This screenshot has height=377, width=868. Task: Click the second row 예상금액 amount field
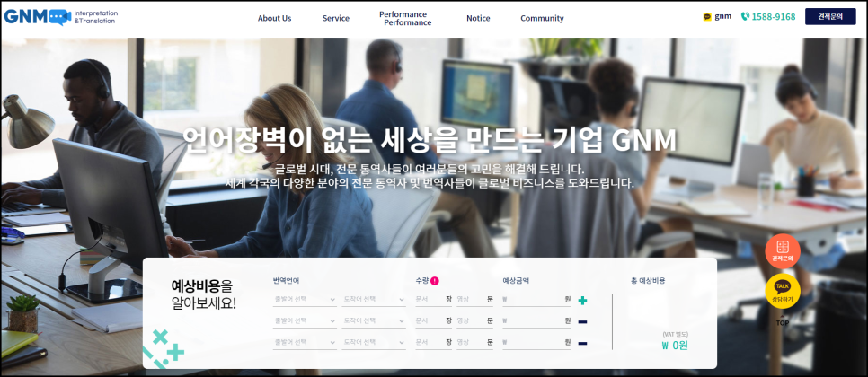(536, 320)
